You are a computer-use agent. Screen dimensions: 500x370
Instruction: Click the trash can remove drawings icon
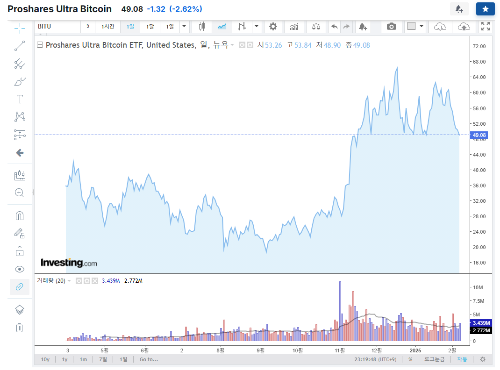click(20, 328)
